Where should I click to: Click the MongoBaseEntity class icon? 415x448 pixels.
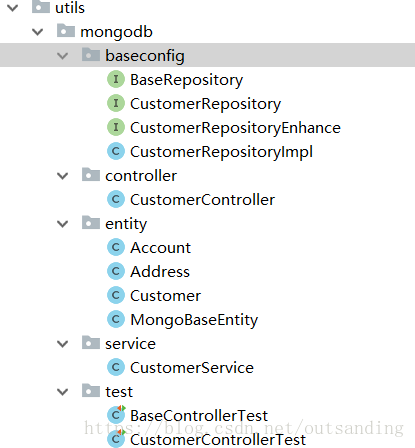click(x=116, y=320)
